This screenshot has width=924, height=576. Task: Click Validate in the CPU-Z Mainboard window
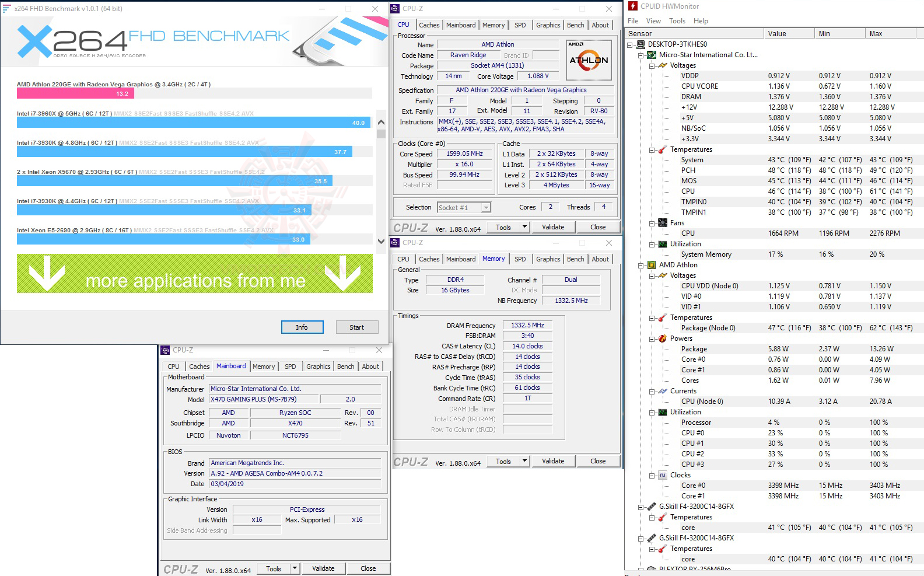coord(323,568)
